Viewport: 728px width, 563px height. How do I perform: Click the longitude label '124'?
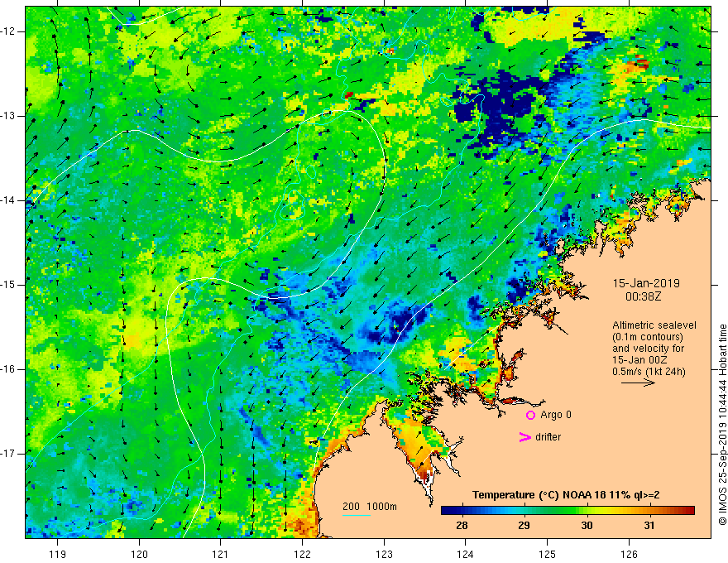465,554
